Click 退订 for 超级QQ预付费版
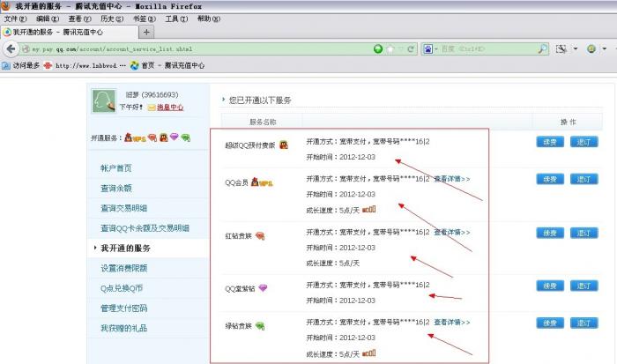This screenshot has height=364, width=617. coord(584,142)
